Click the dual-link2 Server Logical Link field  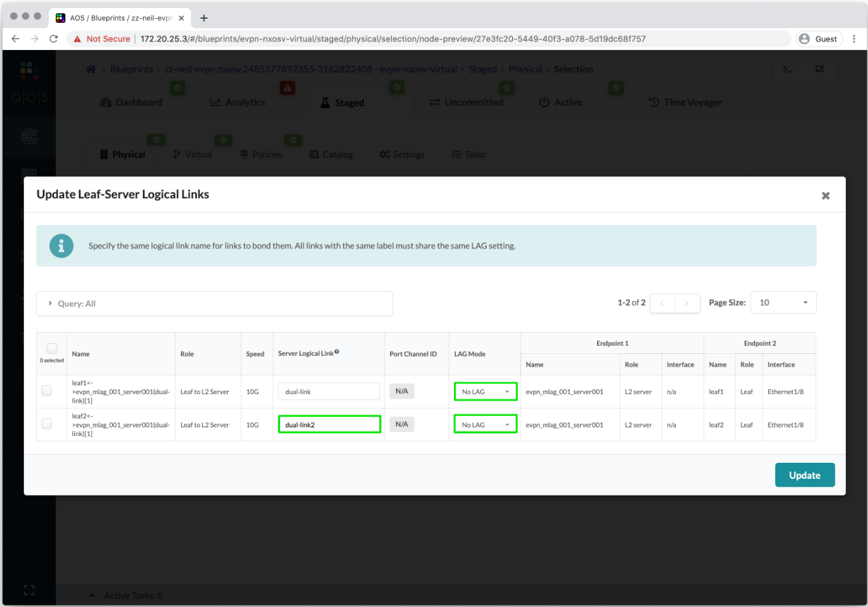tap(329, 423)
